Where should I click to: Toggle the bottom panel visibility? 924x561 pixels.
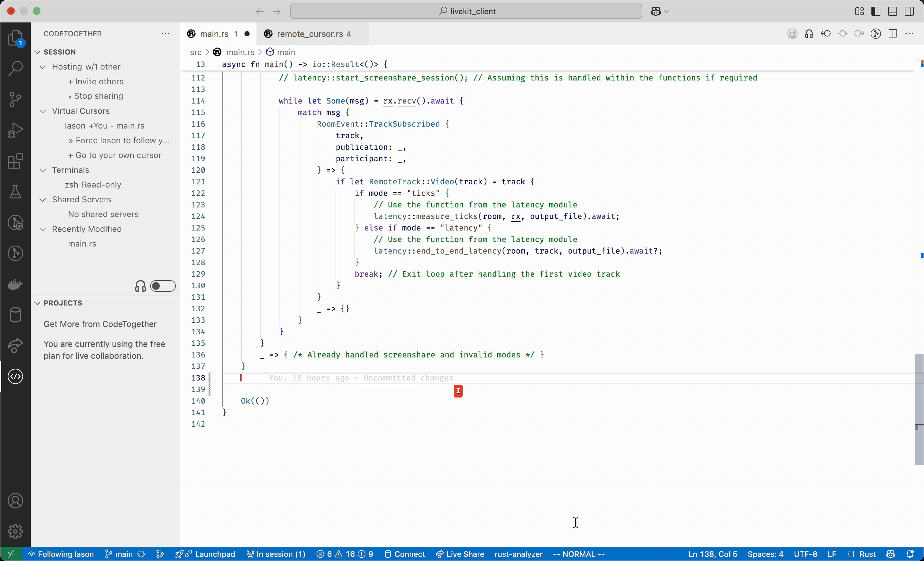point(893,11)
